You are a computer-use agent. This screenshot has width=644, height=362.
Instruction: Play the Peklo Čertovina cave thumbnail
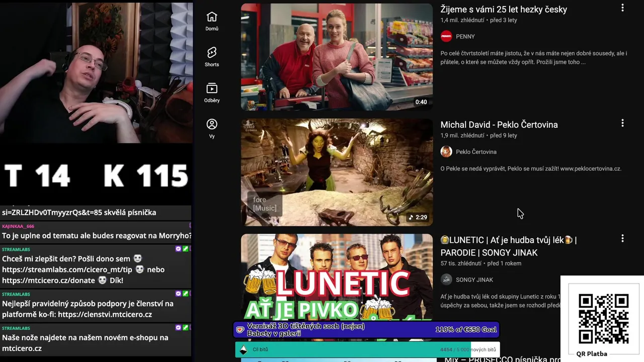coord(337,172)
